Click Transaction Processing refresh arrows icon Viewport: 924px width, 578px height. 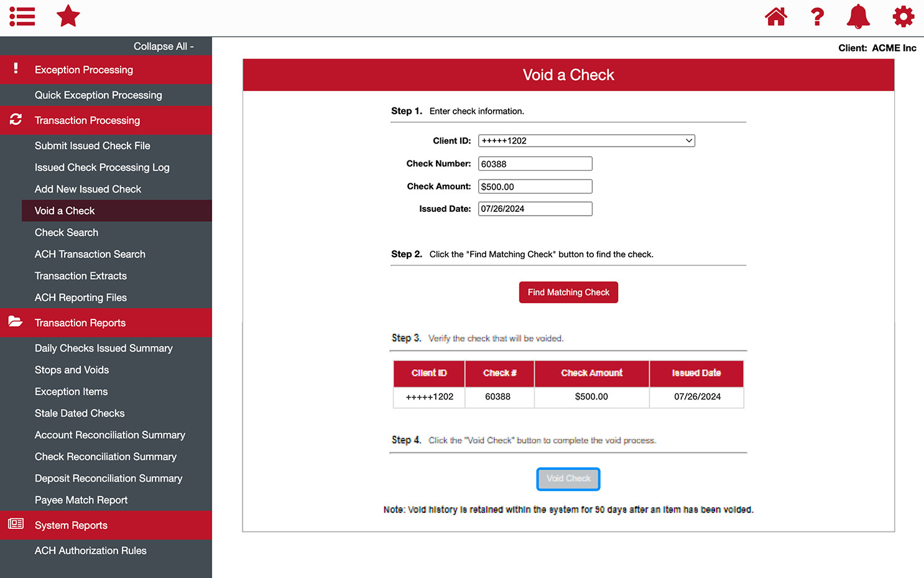16,119
